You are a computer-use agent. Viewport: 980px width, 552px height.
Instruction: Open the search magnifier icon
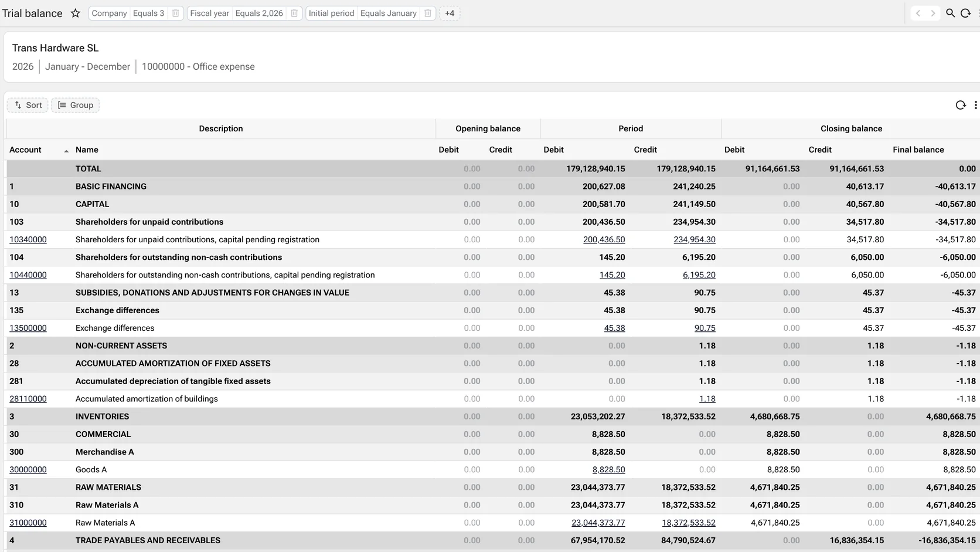950,13
